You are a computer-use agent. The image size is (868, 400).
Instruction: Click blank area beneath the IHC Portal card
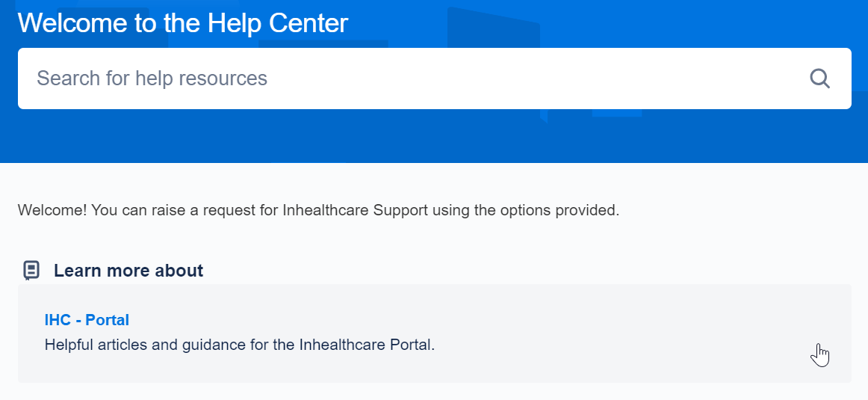(x=433, y=392)
